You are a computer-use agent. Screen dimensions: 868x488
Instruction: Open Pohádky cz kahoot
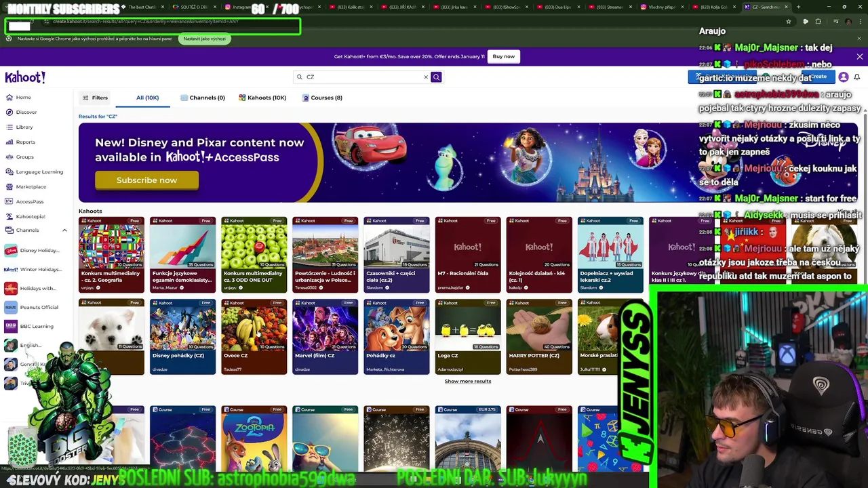pos(396,336)
